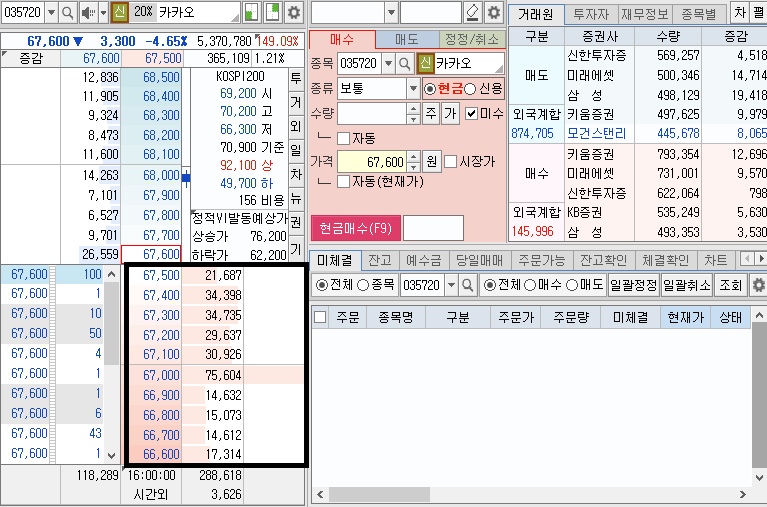Switch to the 매도 order tab
Image resolution: width=767 pixels, height=507 pixels.
point(407,39)
